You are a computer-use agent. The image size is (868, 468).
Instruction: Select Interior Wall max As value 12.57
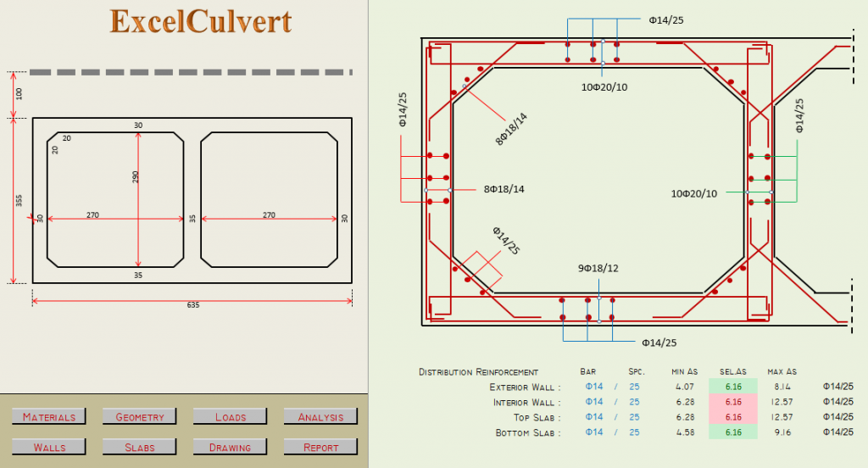click(x=782, y=402)
